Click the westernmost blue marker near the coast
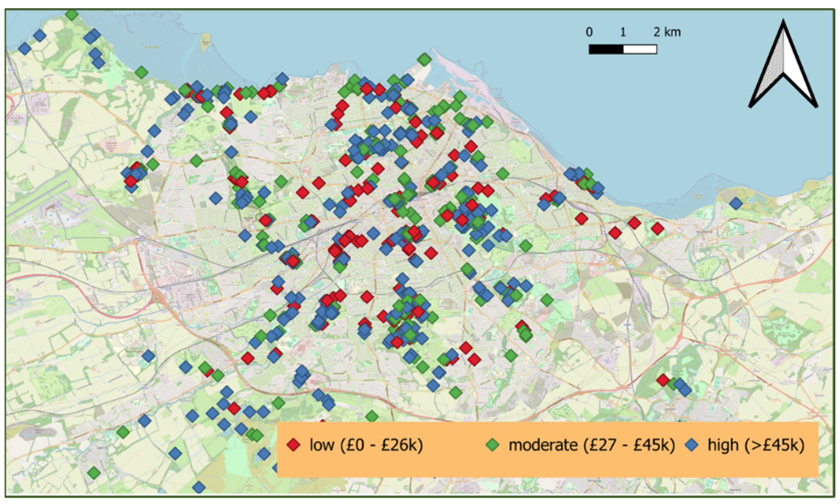840x504 pixels. point(24,48)
